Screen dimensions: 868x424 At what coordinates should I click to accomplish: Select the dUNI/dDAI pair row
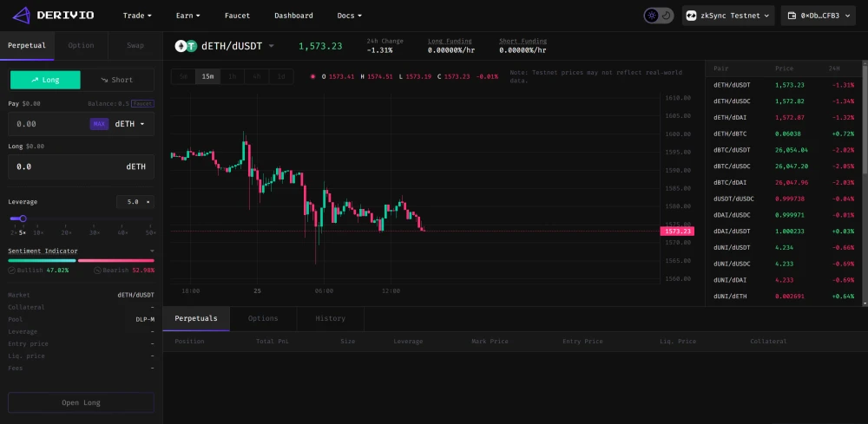click(x=783, y=280)
